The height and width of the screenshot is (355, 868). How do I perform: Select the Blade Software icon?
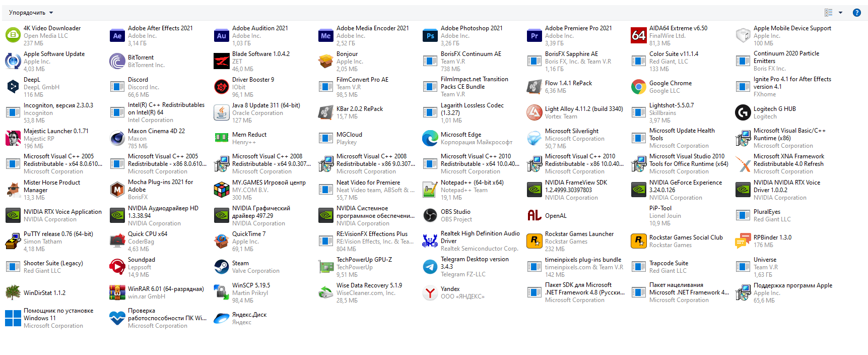(x=221, y=61)
